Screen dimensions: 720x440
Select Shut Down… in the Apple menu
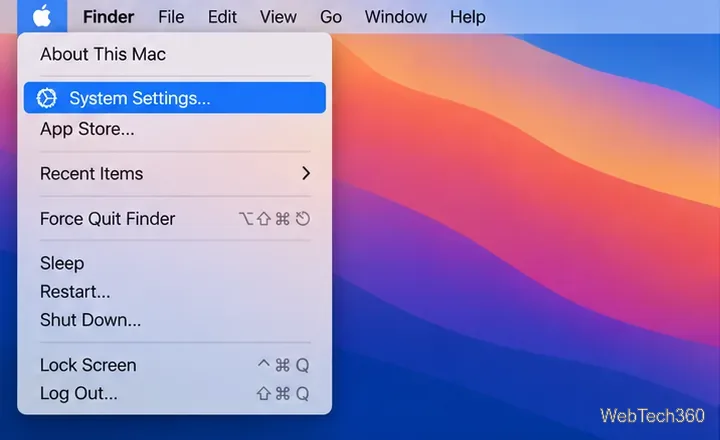pyautogui.click(x=174, y=320)
